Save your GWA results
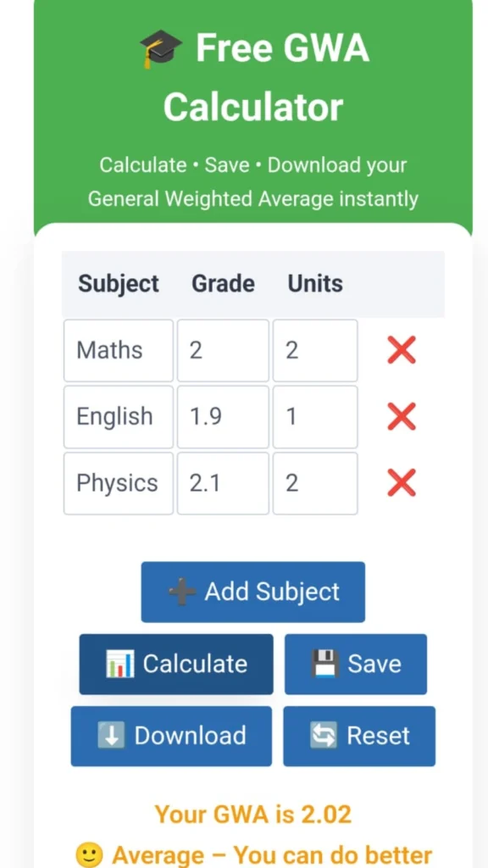 [x=356, y=664]
